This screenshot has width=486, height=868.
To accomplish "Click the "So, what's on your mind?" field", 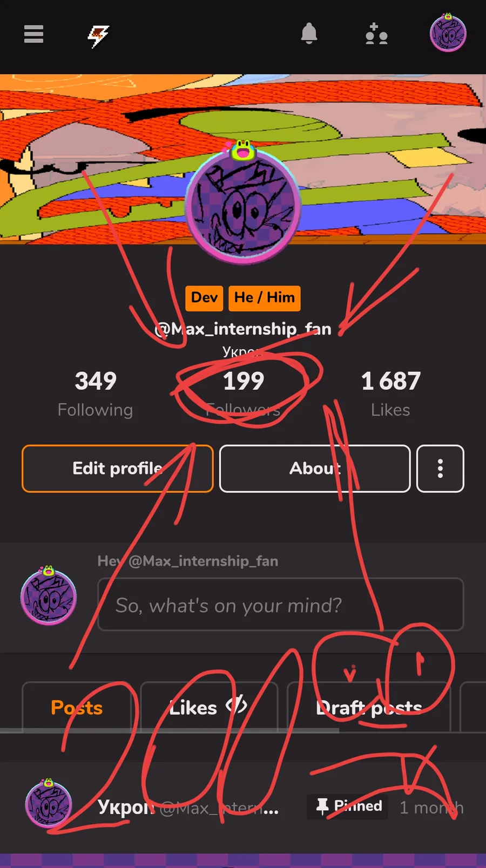I will 281,605.
